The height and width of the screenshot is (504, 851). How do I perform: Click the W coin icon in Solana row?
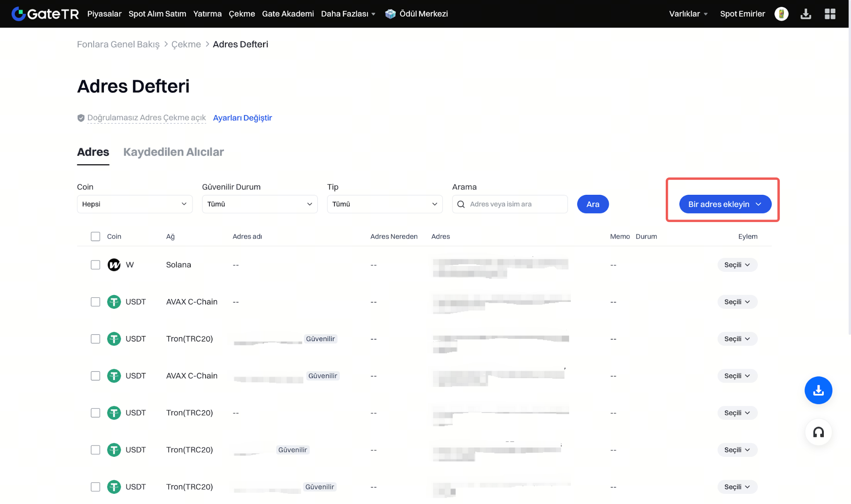pos(114,265)
